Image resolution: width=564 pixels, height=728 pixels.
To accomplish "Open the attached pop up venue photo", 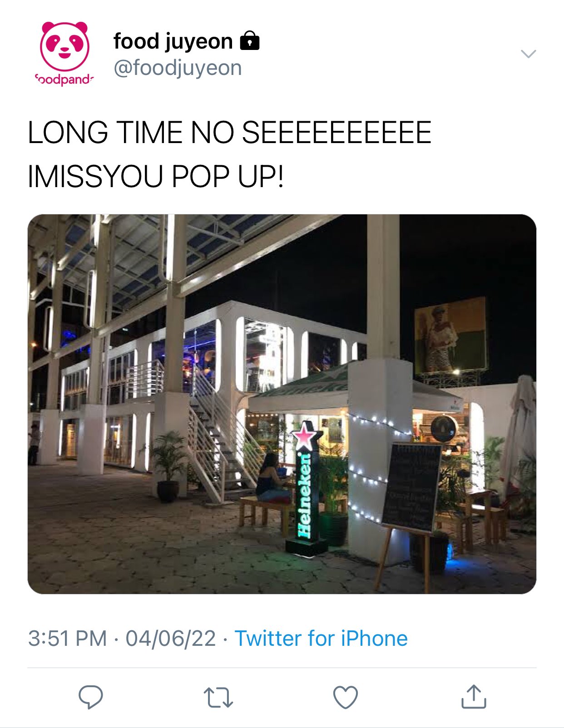I will [282, 404].
